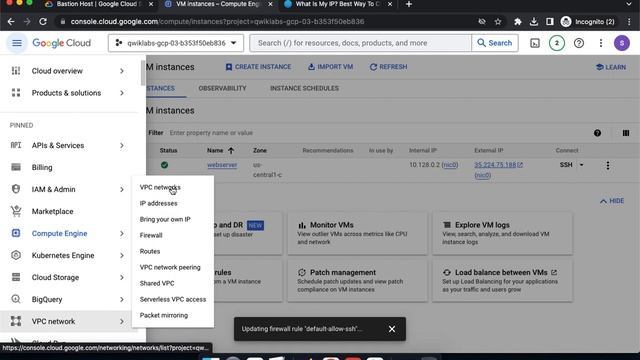Image resolution: width=640 pixels, height=360 pixels.
Task: Expand Compute Engine submenu arrow
Action: tap(122, 233)
